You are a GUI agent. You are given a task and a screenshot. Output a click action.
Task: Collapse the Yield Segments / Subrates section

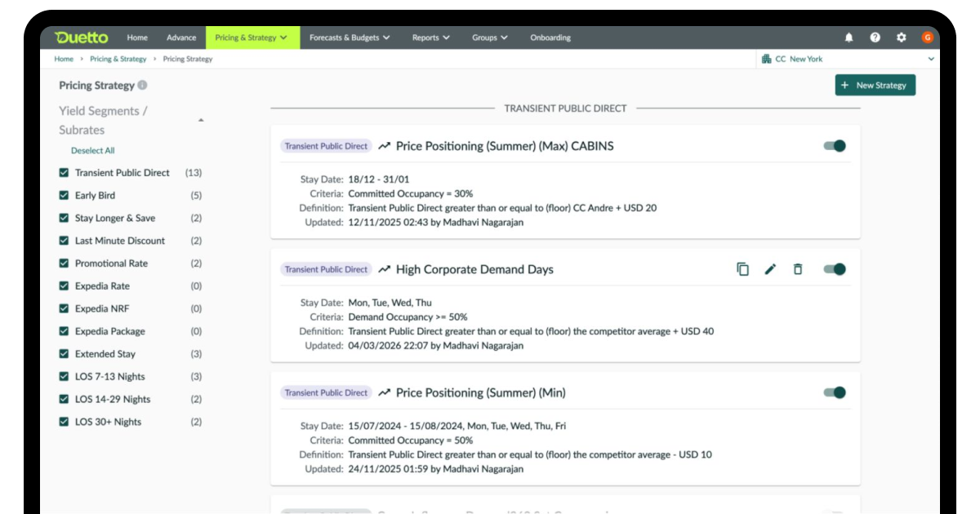click(x=201, y=121)
